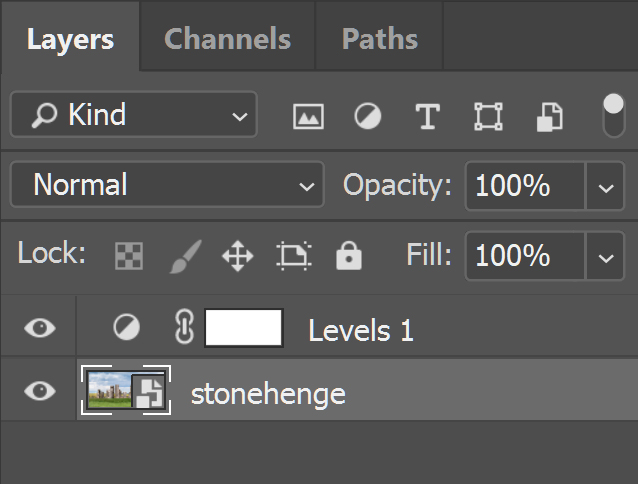The width and height of the screenshot is (638, 484).
Task: Lock transparent pixels icon
Action: [129, 256]
